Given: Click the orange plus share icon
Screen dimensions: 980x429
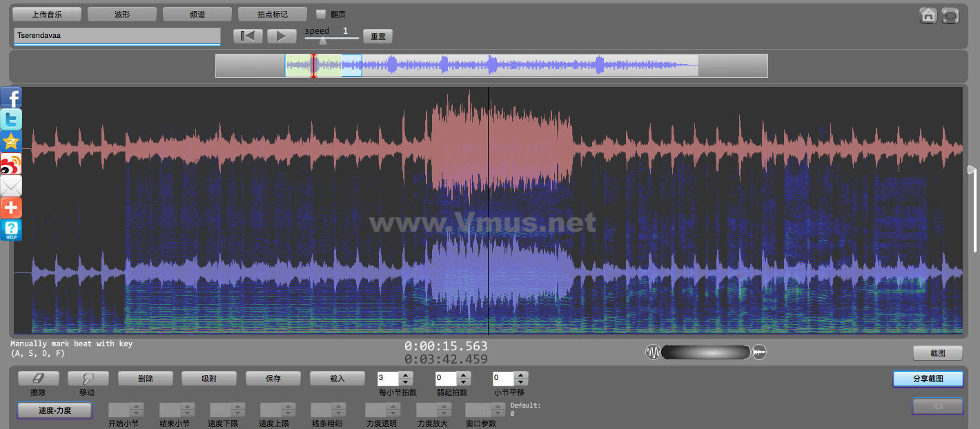Looking at the screenshot, I should coord(11,208).
